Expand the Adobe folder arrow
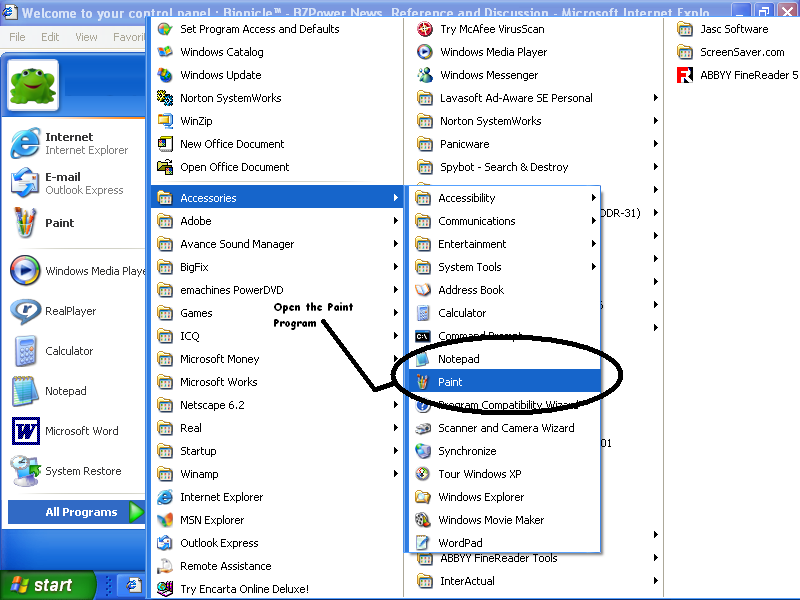Image resolution: width=800 pixels, height=600 pixels. pos(395,220)
